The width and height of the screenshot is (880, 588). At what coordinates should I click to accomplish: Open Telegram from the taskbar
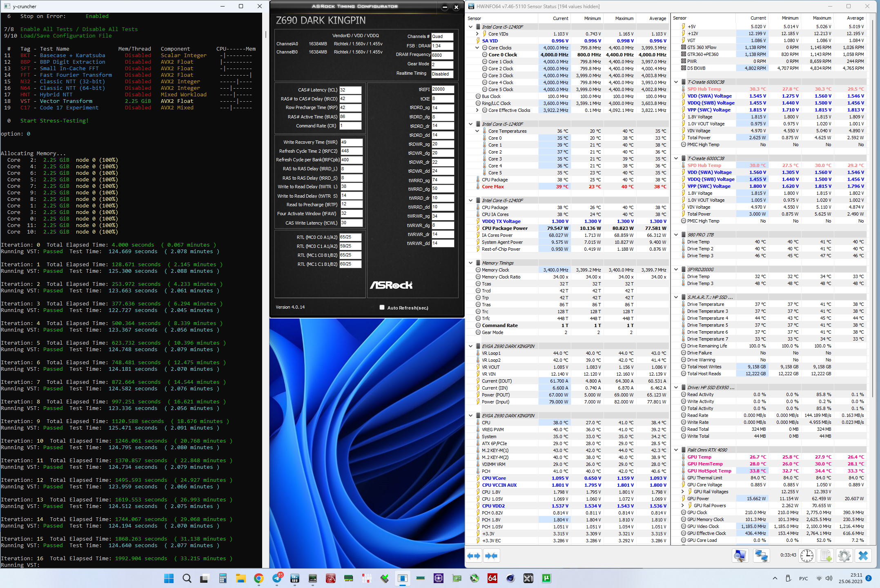pos(277,578)
